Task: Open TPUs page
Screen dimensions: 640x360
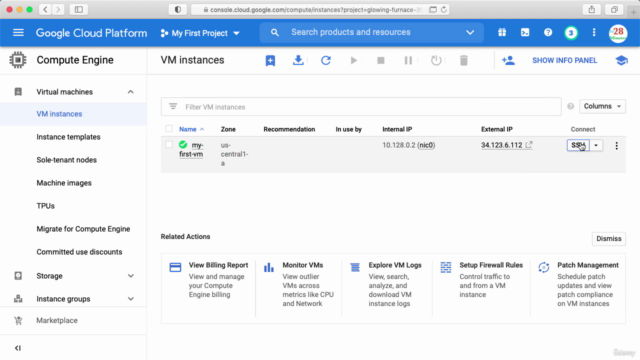Action: (x=45, y=206)
